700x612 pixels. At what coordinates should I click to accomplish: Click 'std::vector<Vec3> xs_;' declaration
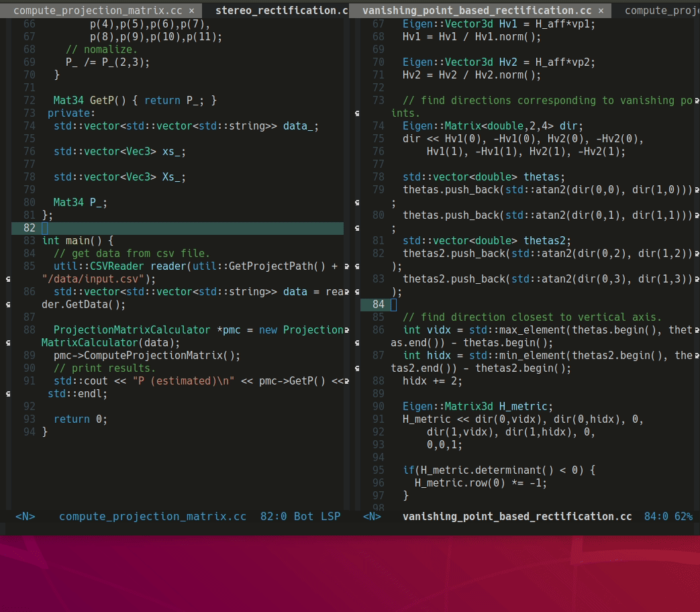[x=119, y=152]
